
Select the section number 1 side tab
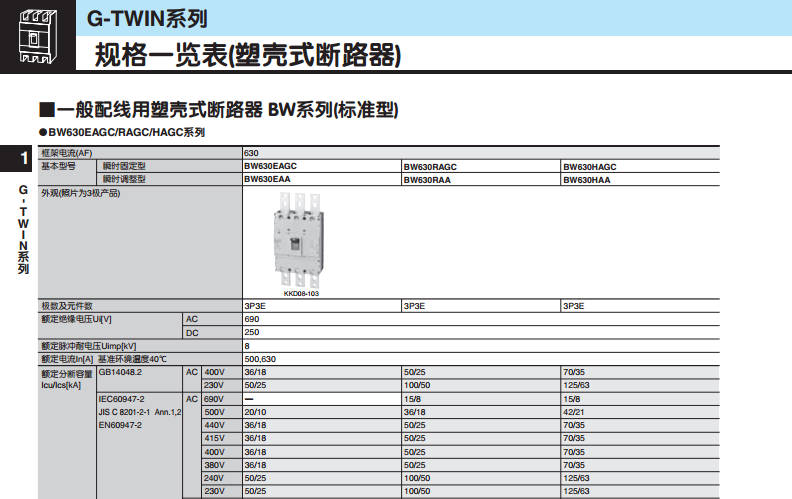(x=23, y=159)
